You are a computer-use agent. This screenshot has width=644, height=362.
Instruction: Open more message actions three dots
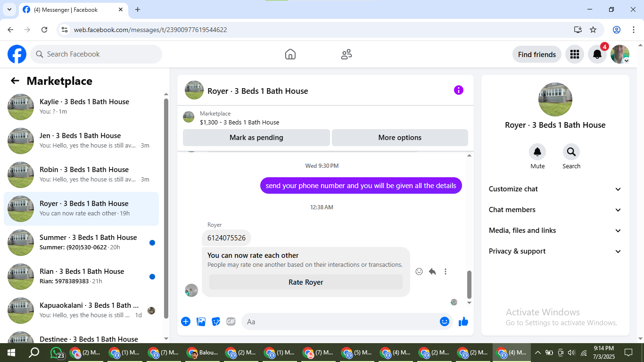click(x=446, y=271)
